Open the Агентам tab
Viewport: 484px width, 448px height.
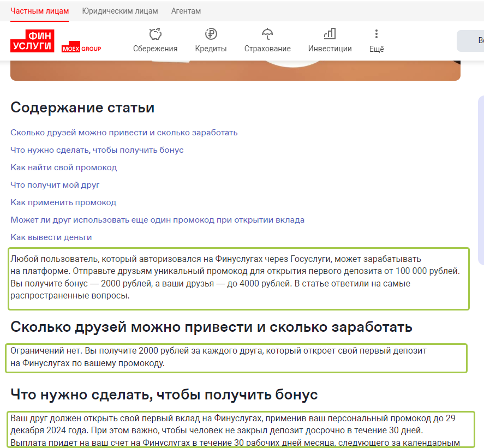click(186, 11)
